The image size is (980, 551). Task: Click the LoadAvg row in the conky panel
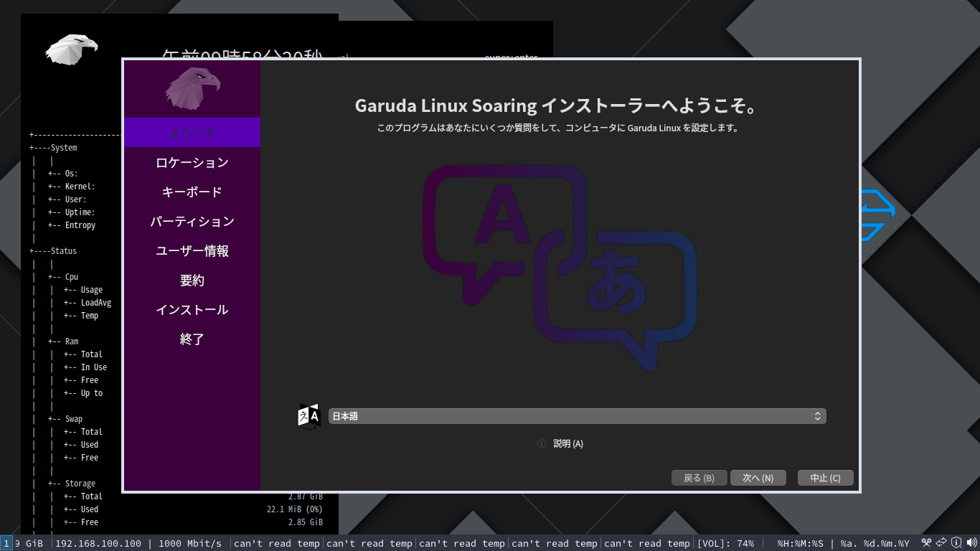click(88, 303)
